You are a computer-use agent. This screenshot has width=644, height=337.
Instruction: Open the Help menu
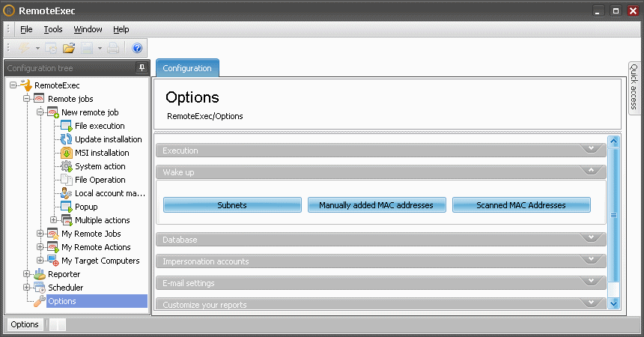pyautogui.click(x=121, y=29)
